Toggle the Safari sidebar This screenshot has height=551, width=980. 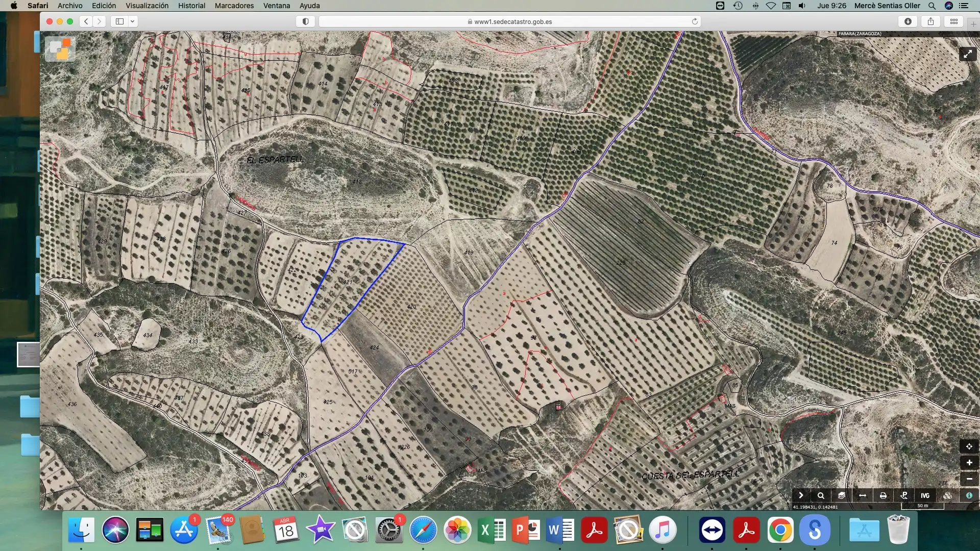tap(120, 21)
